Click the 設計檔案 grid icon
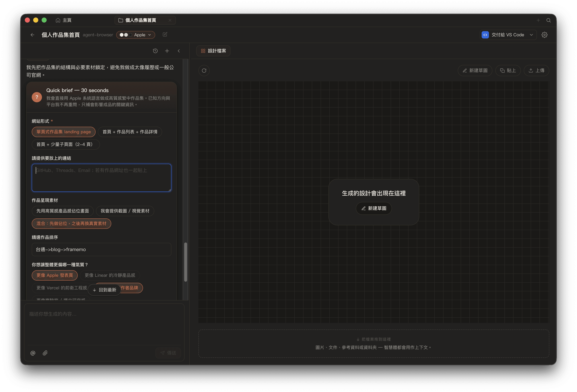577x392 pixels. point(203,51)
